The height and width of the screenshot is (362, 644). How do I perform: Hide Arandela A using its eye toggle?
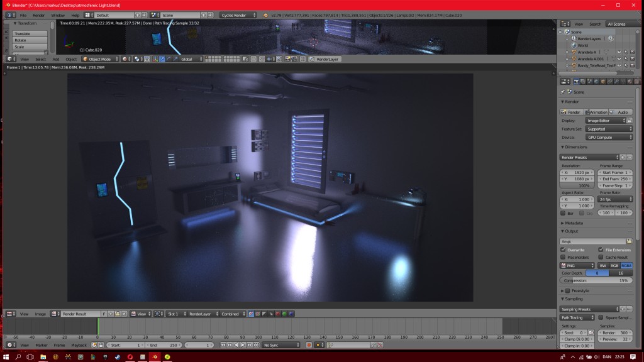coord(619,52)
